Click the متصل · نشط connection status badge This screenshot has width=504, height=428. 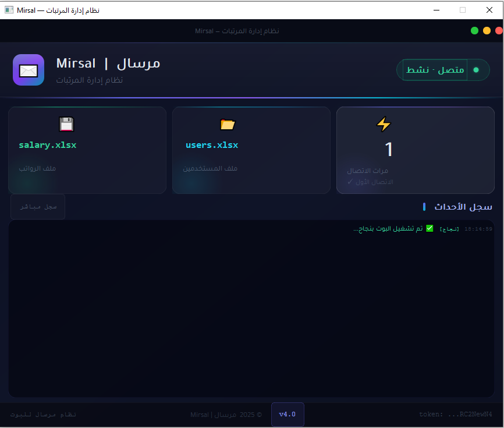click(x=443, y=70)
